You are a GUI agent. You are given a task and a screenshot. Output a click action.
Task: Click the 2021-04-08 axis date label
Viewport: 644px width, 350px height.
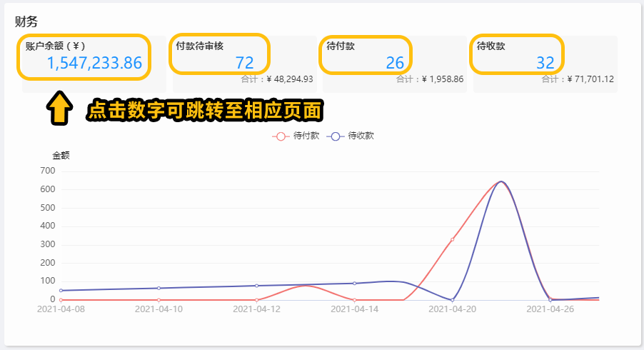61,309
